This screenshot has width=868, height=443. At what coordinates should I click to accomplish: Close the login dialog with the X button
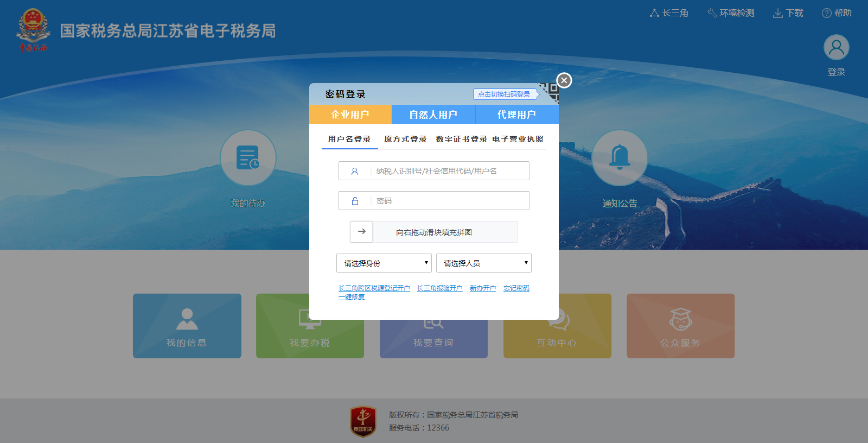[x=564, y=80]
